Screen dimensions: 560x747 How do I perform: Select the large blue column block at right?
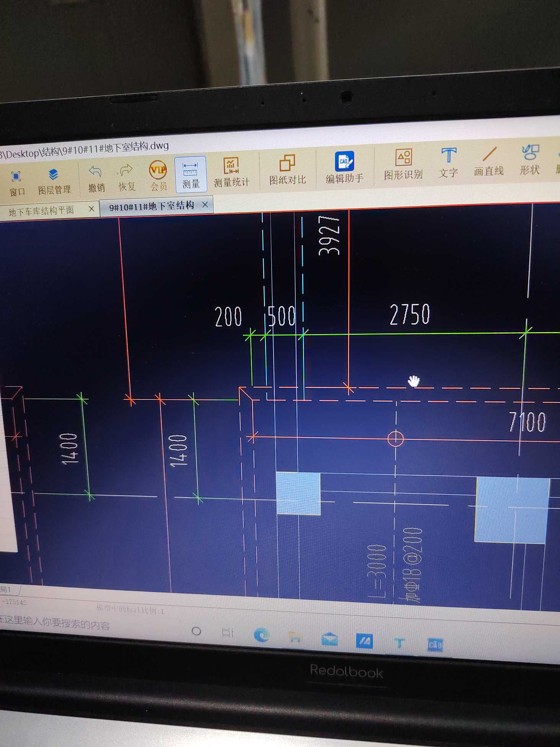pos(512,510)
